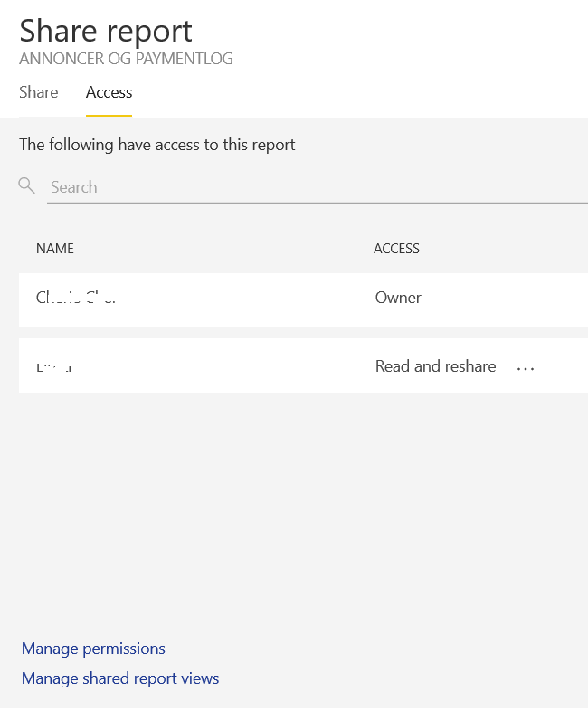
Task: Open Manage shared report views link
Action: (x=120, y=678)
